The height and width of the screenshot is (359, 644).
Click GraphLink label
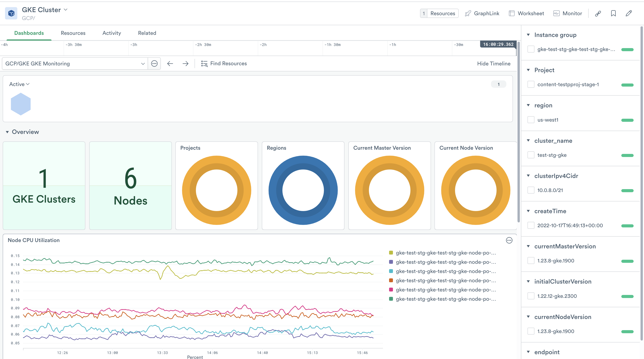tap(487, 13)
